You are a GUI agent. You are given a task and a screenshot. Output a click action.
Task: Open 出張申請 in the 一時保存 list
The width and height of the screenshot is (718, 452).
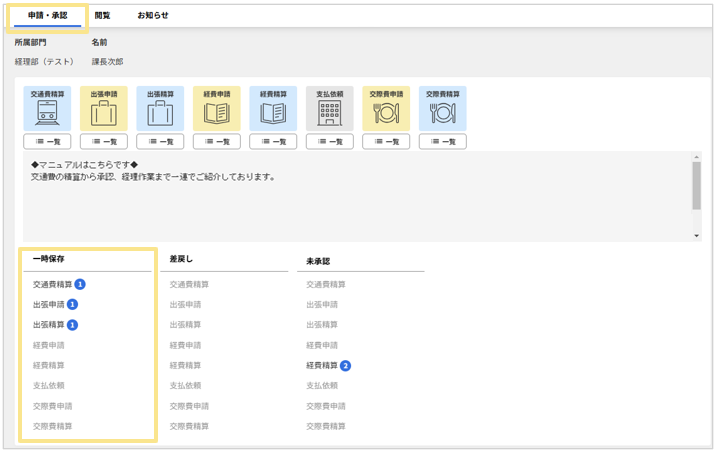pyautogui.click(x=48, y=305)
